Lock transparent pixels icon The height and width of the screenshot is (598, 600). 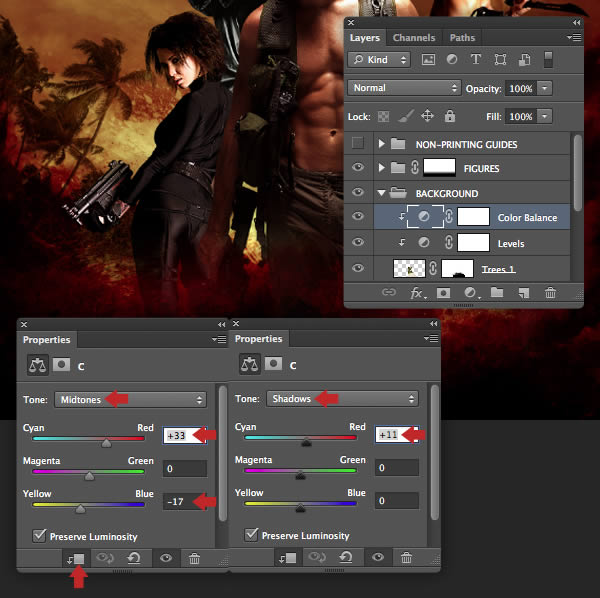383,116
